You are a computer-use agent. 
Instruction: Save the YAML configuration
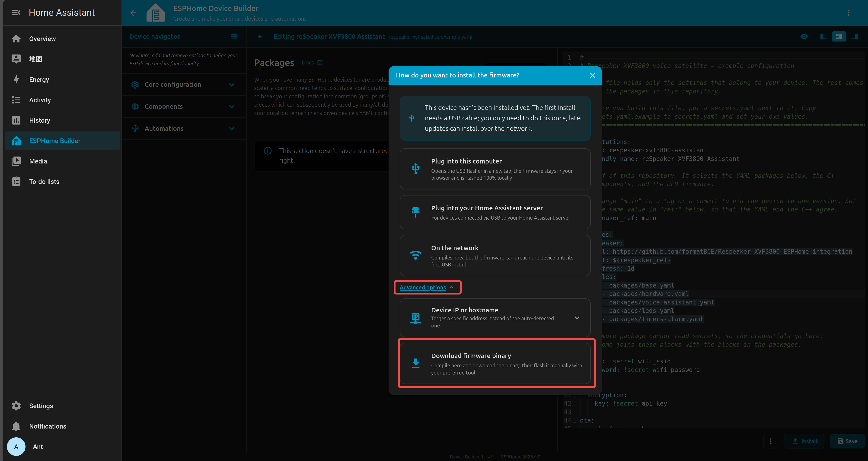(847, 441)
